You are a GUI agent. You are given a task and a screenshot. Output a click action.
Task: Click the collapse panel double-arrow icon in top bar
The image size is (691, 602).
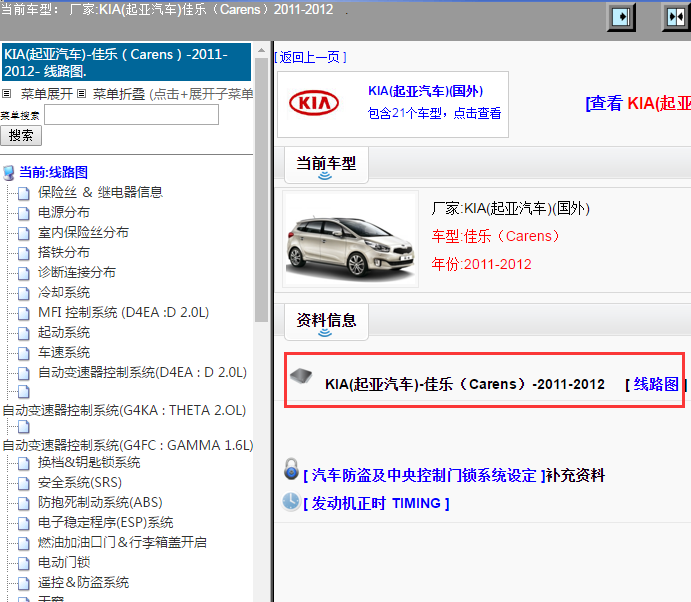tap(676, 17)
